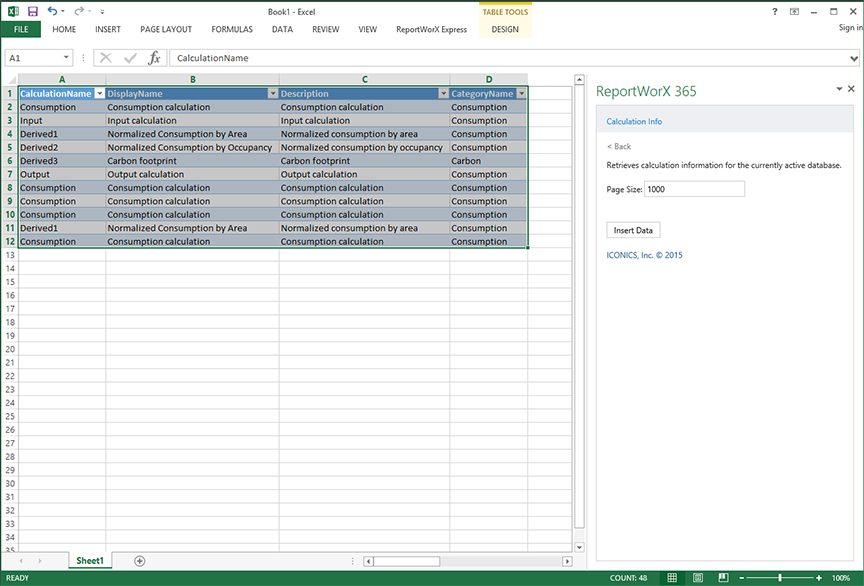Image resolution: width=864 pixels, height=586 pixels.
Task: Click the Save icon in Quick Access Toolbar
Action: tap(33, 11)
